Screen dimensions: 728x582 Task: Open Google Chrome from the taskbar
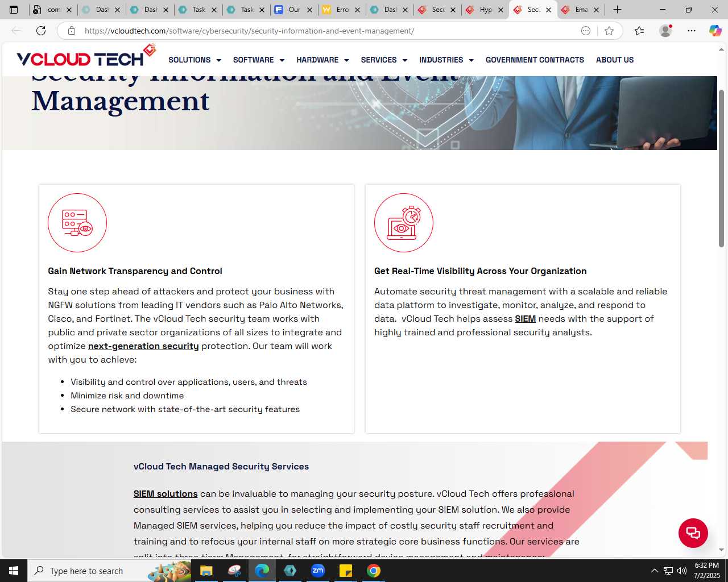[x=374, y=571]
